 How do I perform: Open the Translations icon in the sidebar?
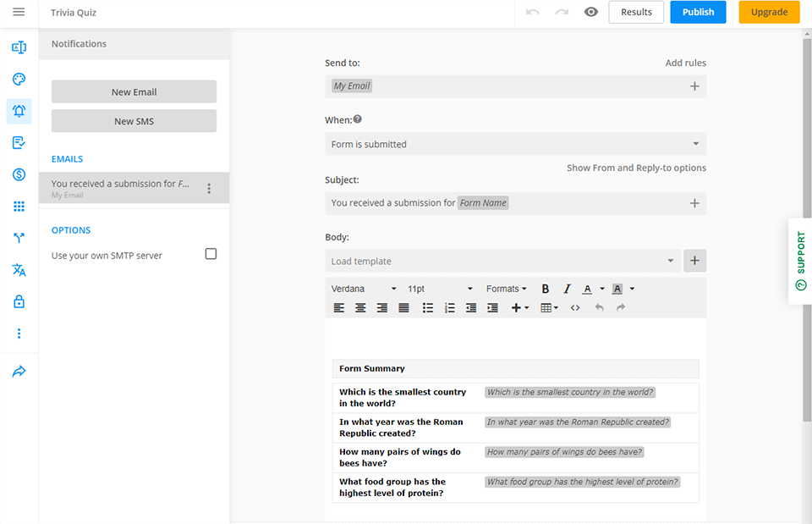pyautogui.click(x=19, y=269)
